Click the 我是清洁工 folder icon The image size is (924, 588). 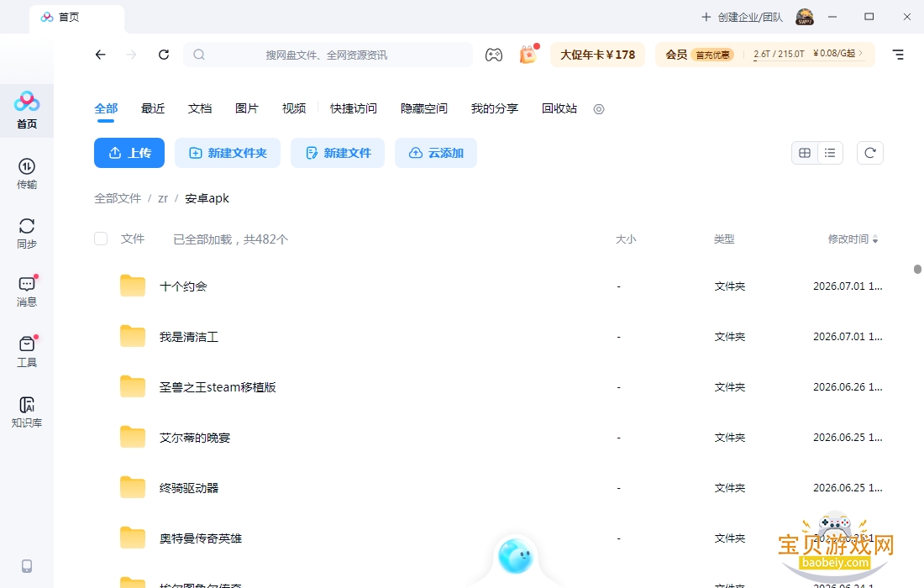pos(133,337)
